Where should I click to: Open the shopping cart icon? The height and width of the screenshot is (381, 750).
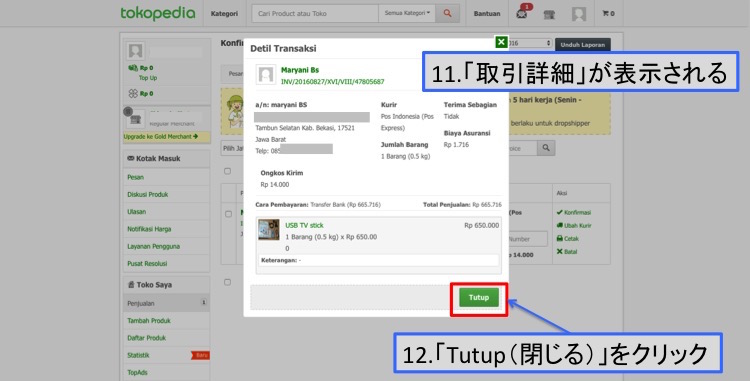point(608,13)
